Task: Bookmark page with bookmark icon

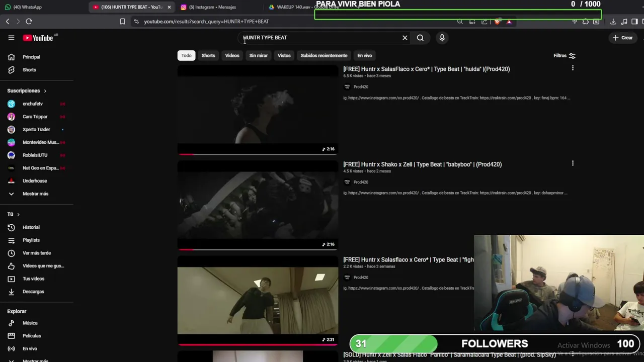Action: point(122,21)
